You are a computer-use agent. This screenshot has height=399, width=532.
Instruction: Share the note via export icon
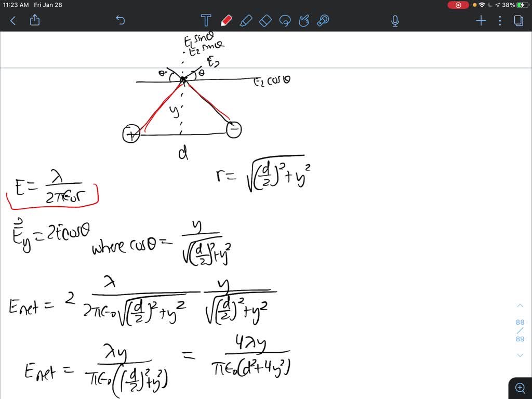35,21
